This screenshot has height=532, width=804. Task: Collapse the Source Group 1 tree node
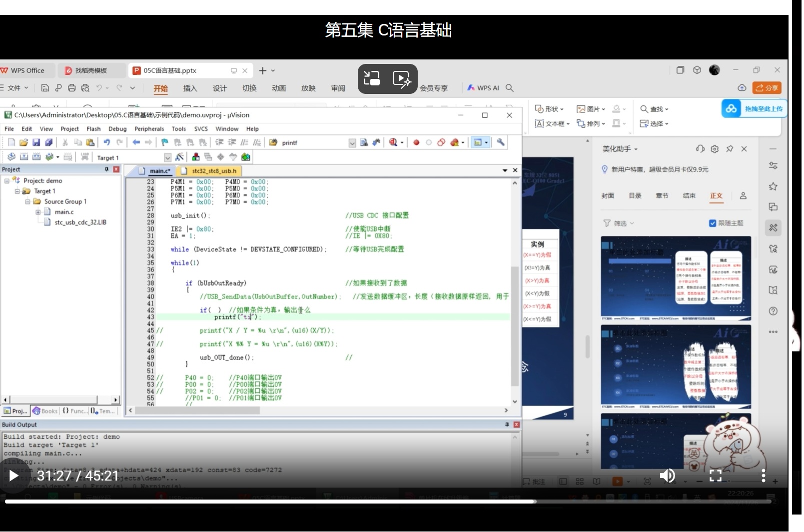[28, 202]
